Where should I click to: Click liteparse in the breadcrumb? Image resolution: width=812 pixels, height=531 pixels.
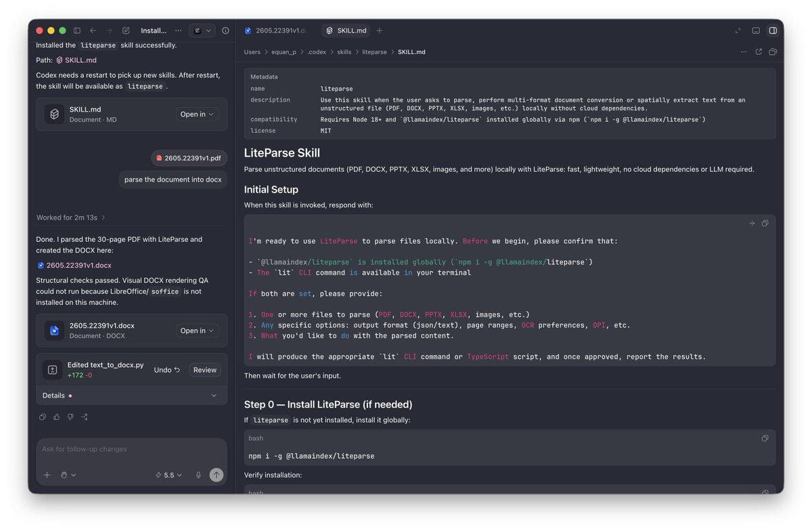[x=374, y=52]
